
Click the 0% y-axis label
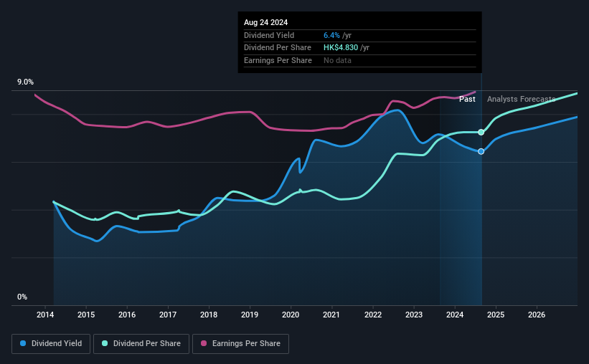tap(22, 297)
